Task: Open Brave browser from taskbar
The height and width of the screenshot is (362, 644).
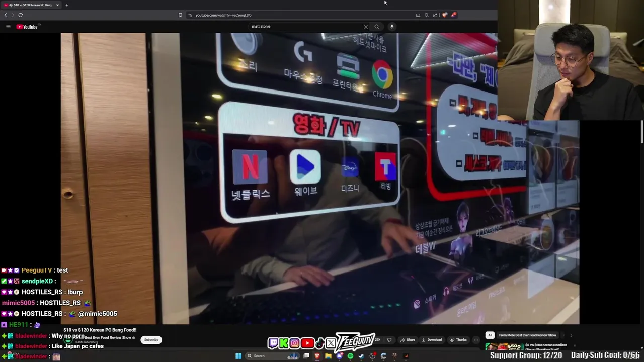Action: [x=317, y=356]
